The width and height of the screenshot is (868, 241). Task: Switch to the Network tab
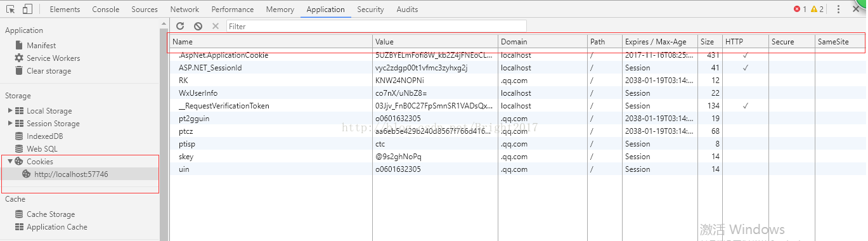pyautogui.click(x=185, y=10)
